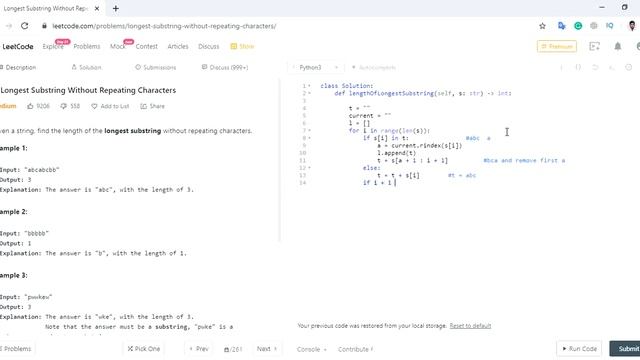Viewport: 640px width, 360px height.
Task: Open the LeetCode playground icon
Action: (x=595, y=47)
